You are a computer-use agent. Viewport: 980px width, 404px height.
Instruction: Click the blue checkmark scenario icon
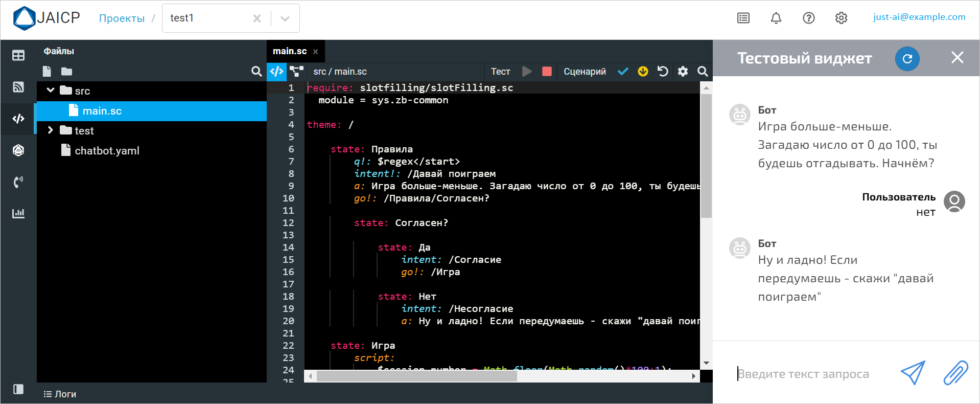(623, 72)
